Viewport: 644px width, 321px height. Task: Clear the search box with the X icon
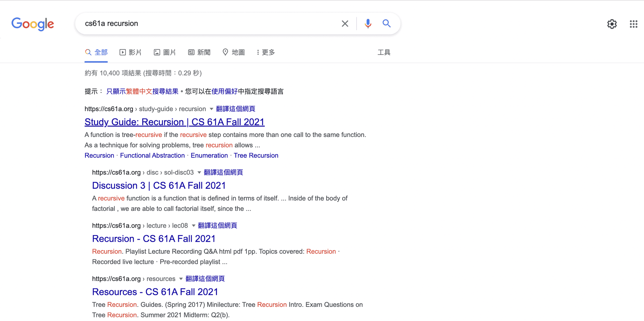[345, 24]
